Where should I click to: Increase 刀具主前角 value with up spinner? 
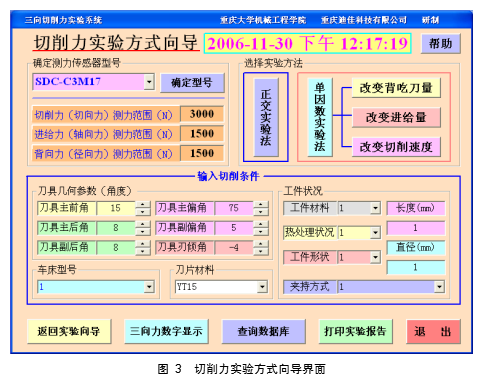tap(143, 205)
